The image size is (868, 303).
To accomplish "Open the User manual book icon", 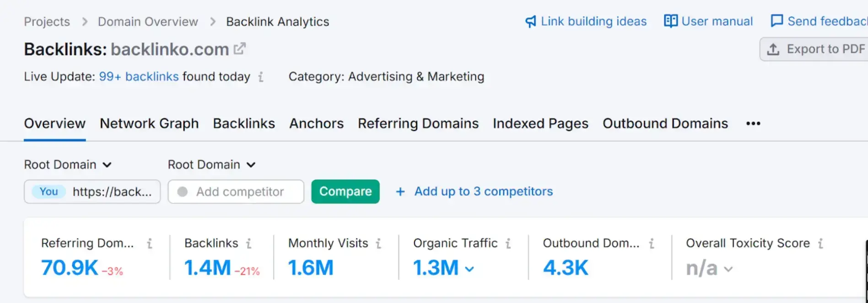I will pyautogui.click(x=670, y=21).
